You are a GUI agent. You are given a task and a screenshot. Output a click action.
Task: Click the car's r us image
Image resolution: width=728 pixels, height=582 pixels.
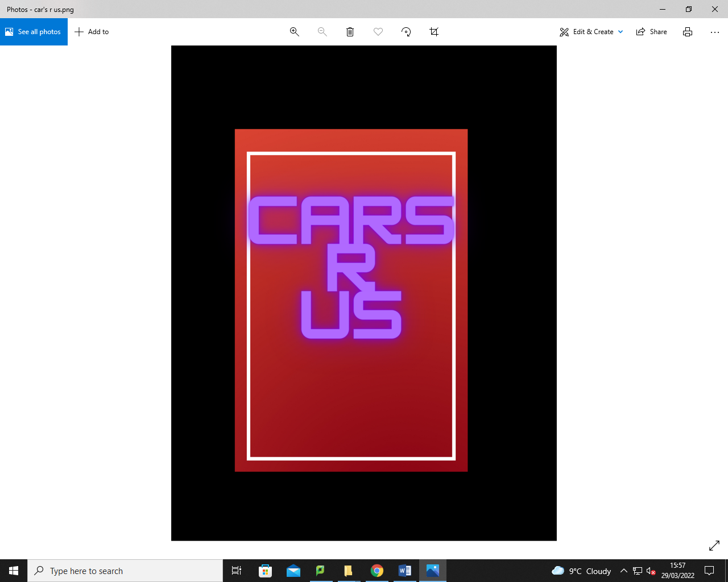pos(364,293)
